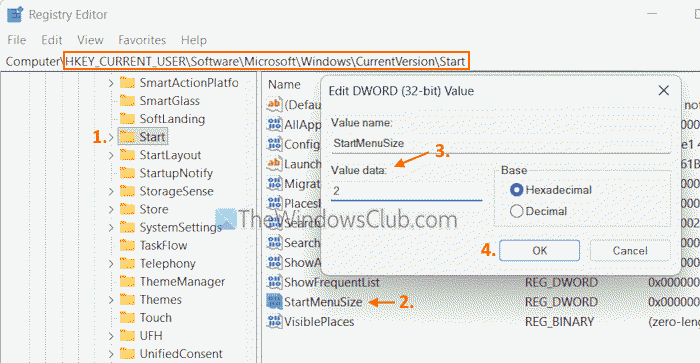The width and height of the screenshot is (700, 363).
Task: Click the Migrat DWORD value icon
Action: pyautogui.click(x=274, y=184)
